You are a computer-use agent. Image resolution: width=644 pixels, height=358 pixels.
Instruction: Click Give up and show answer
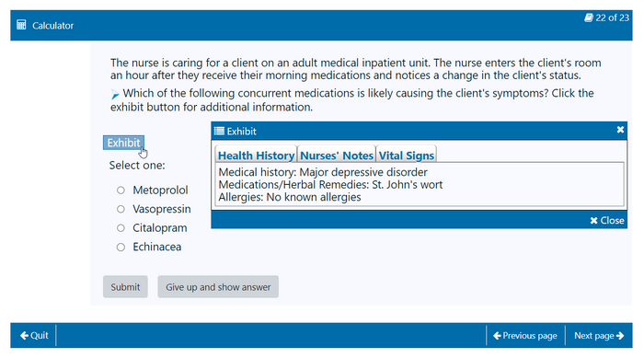(218, 287)
